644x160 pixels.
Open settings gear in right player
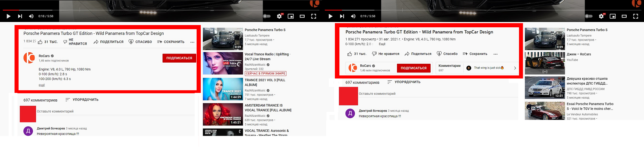click(x=601, y=16)
